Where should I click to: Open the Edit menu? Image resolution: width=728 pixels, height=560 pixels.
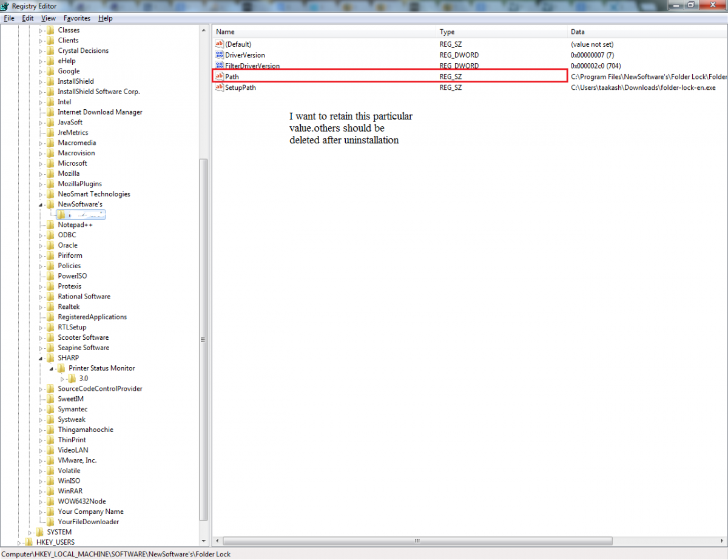[x=28, y=18]
